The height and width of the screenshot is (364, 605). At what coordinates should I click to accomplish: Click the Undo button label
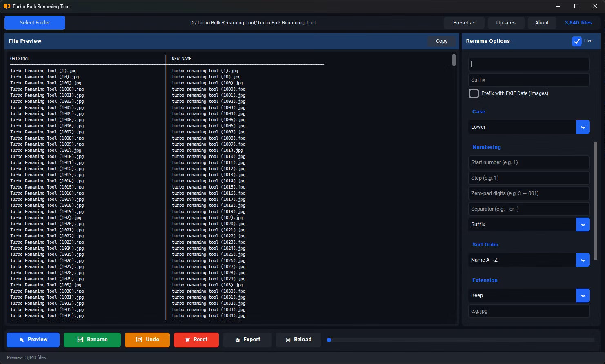click(152, 340)
